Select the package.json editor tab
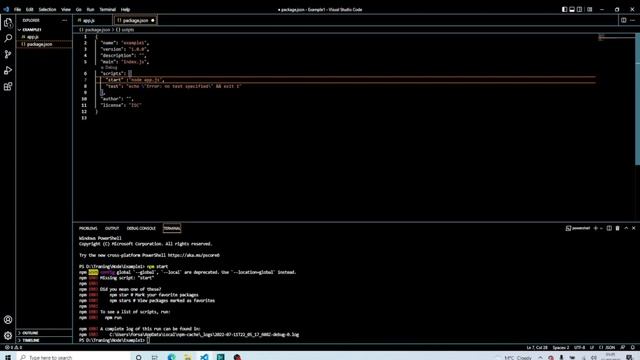This screenshot has height=360, width=640. 135,20
